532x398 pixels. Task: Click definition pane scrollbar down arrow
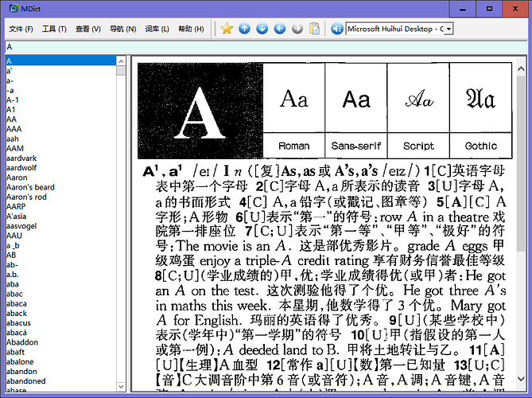coord(521,379)
